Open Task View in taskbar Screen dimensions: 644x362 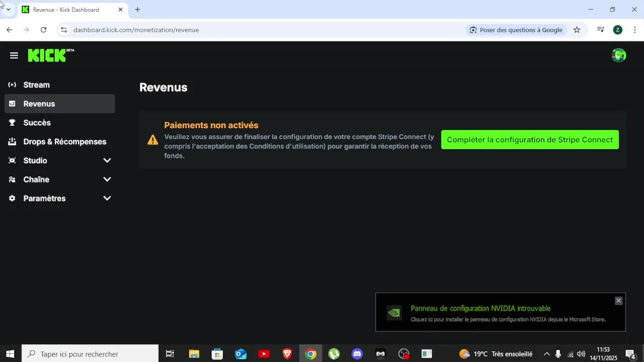click(170, 354)
